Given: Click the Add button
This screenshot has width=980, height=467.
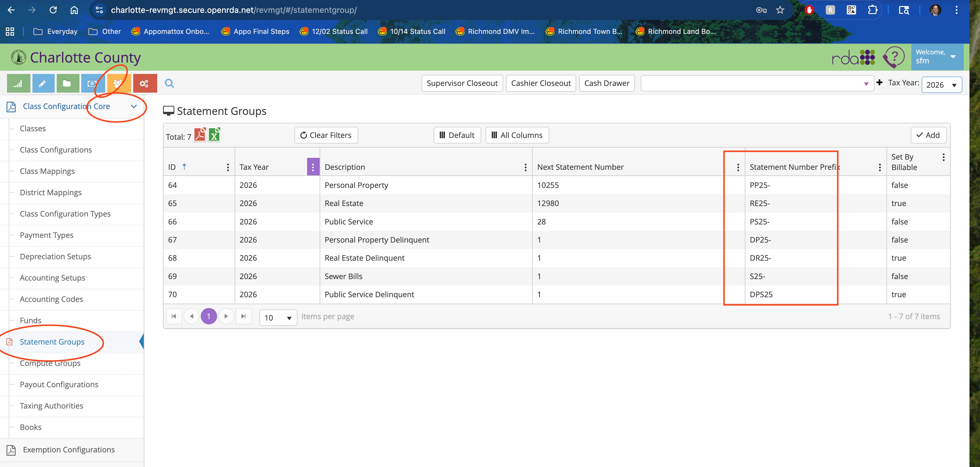Looking at the screenshot, I should (928, 135).
